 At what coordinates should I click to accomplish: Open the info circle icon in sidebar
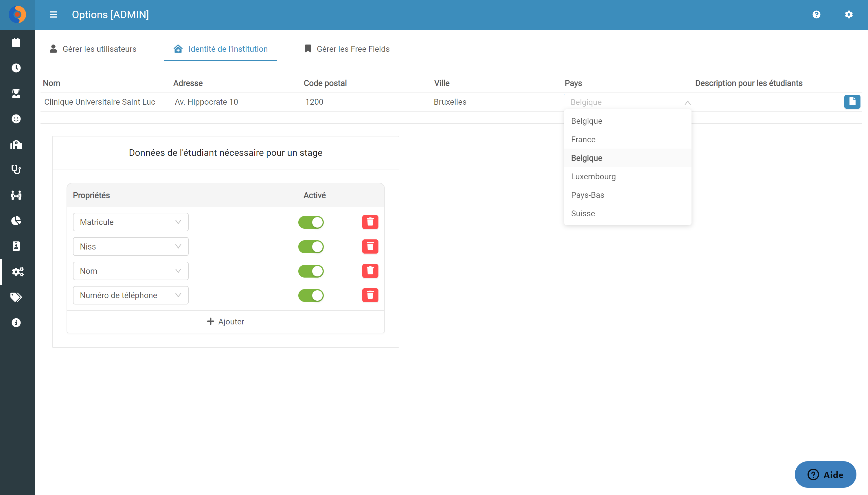coord(16,323)
